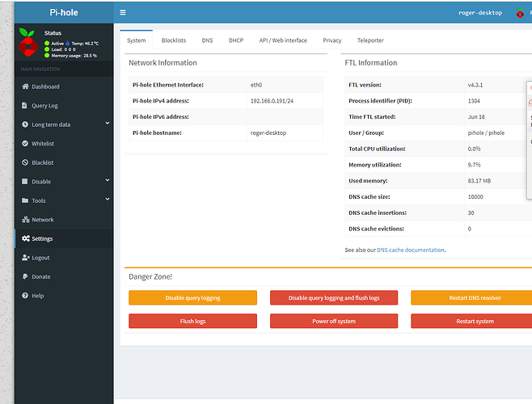
Task: Select the pihole / pihole user group value
Action: [x=486, y=133]
